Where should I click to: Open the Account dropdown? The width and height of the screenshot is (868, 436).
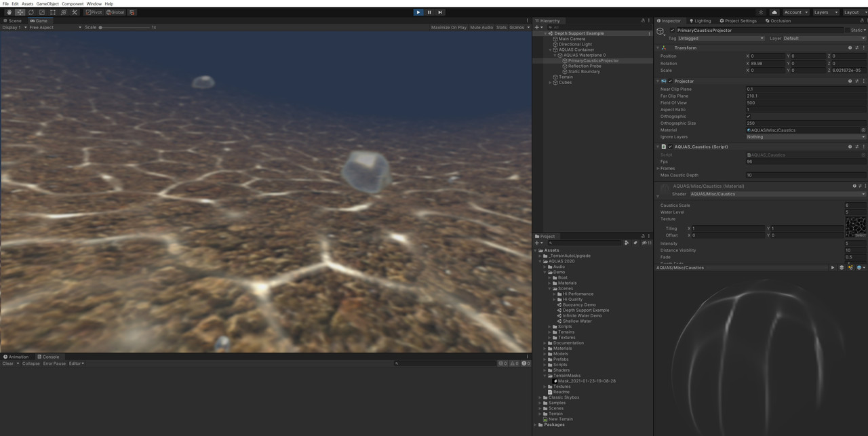[795, 12]
